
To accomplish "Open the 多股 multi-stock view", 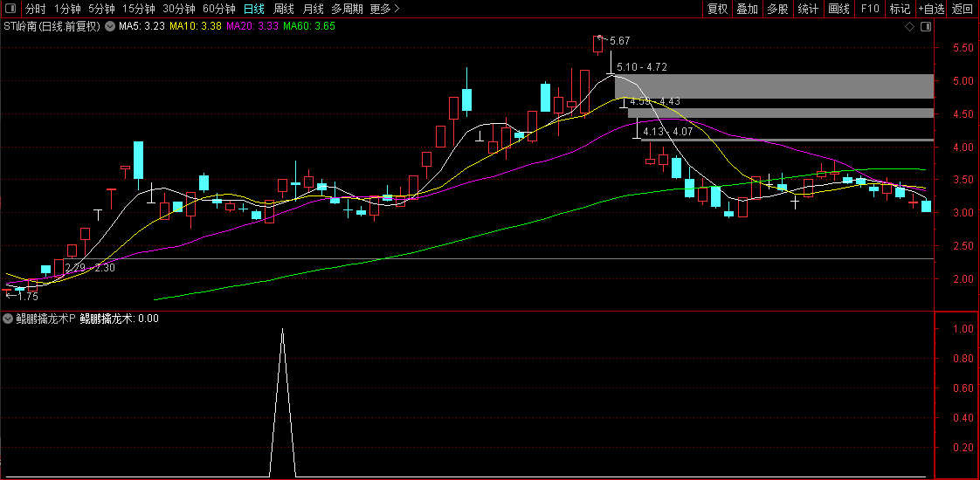I will pyautogui.click(x=777, y=9).
